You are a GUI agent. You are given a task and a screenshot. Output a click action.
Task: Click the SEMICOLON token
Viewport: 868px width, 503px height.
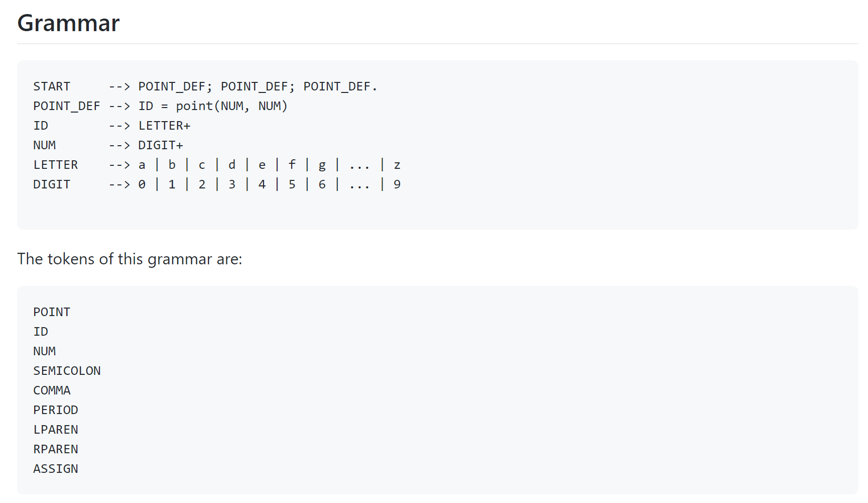tap(67, 371)
